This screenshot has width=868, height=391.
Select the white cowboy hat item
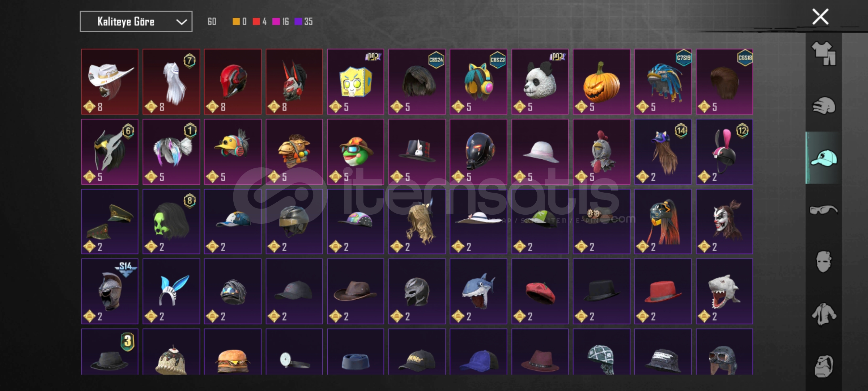110,82
